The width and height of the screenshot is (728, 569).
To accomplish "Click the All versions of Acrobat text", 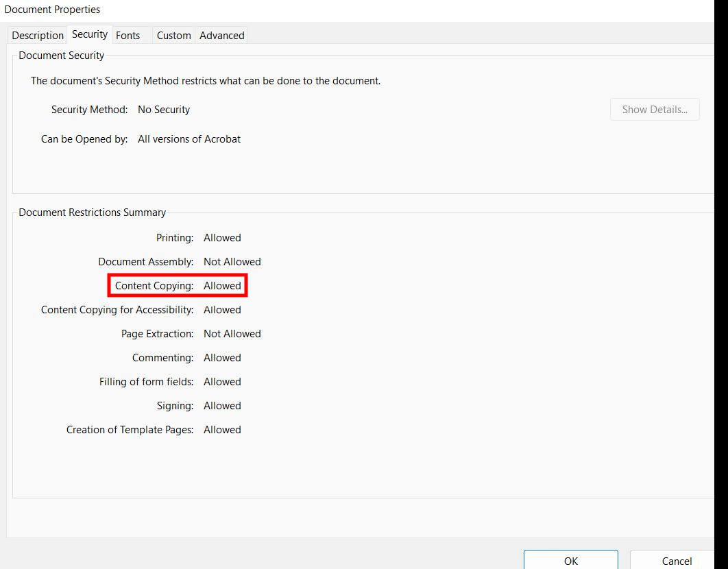I will 189,139.
